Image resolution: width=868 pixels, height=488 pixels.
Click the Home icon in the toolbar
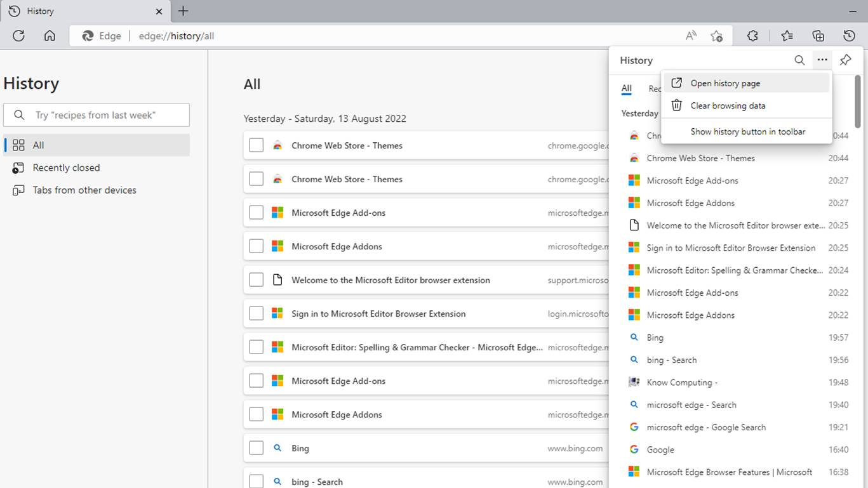(50, 36)
